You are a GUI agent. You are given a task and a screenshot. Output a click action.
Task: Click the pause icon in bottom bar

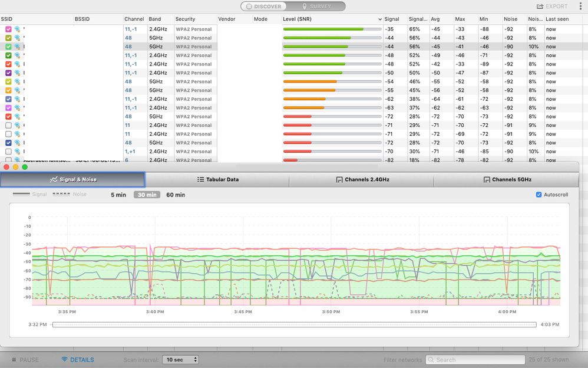pyautogui.click(x=14, y=360)
